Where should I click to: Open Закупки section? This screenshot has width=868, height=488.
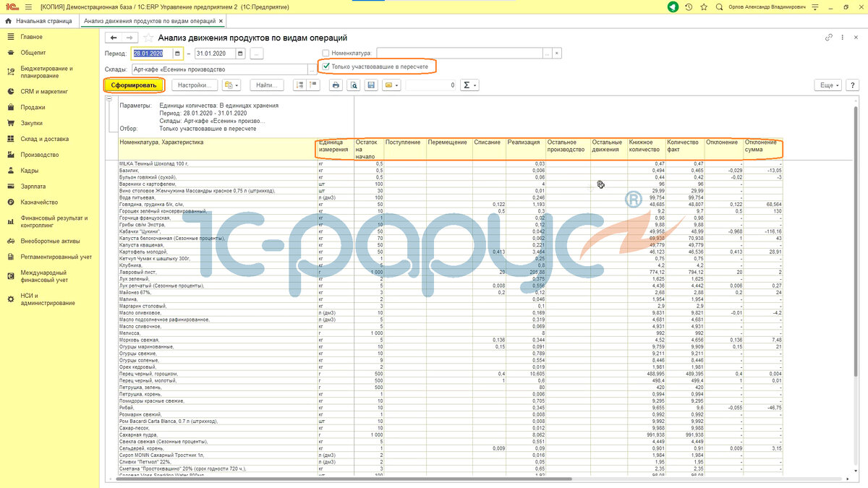coord(32,124)
